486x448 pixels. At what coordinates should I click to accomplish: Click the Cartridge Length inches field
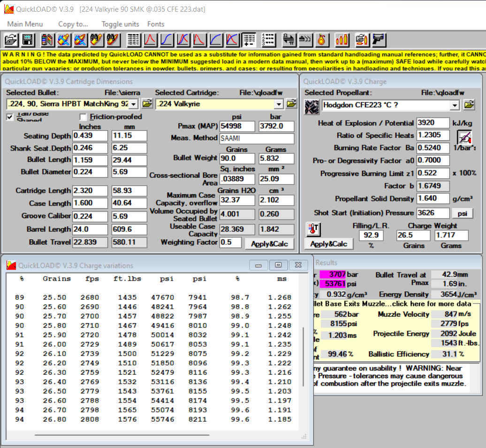[90, 190]
